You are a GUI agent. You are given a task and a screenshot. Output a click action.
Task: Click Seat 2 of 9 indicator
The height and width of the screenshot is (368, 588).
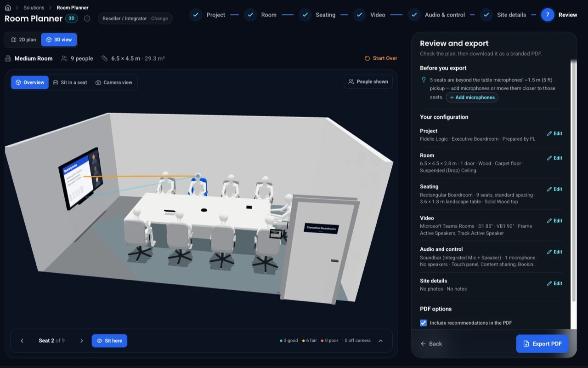tap(51, 341)
